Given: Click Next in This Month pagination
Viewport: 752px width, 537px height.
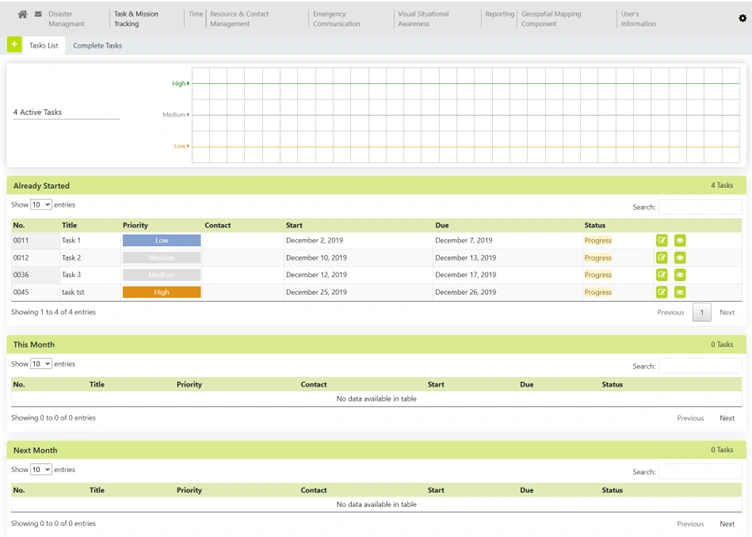Looking at the screenshot, I should pyautogui.click(x=727, y=418).
